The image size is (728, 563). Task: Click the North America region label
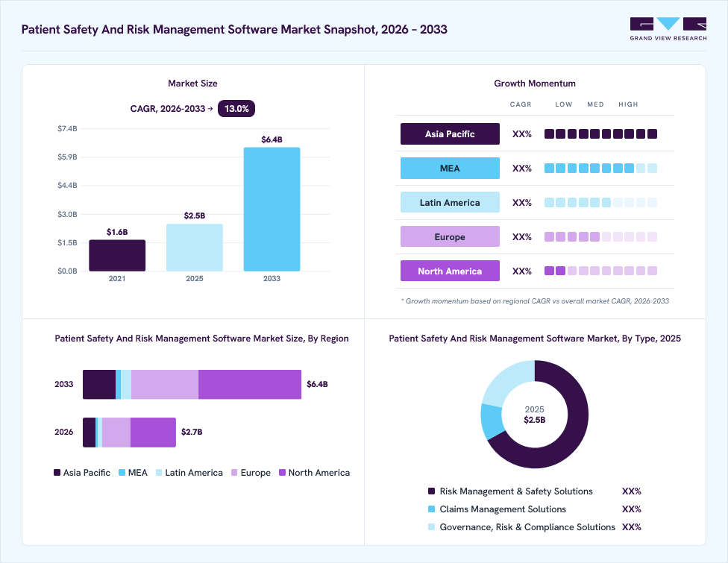(x=450, y=271)
